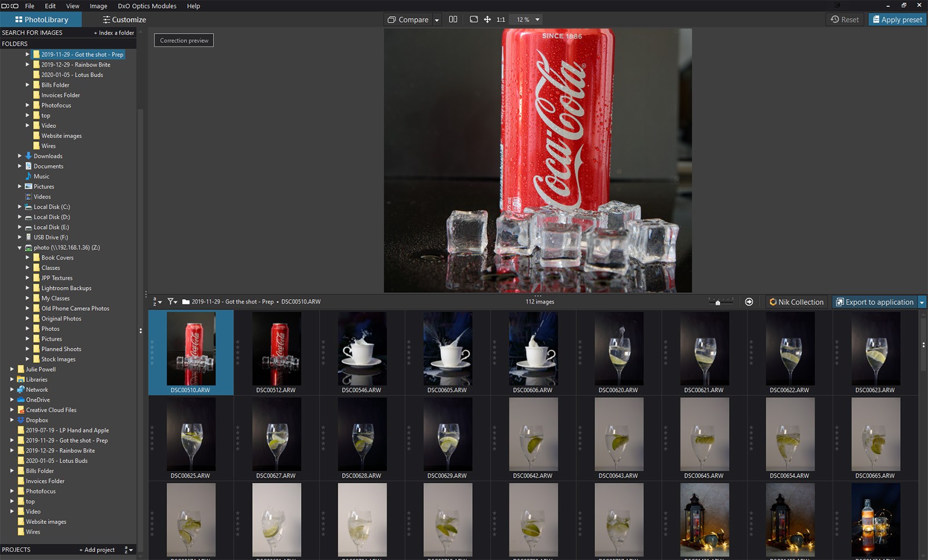This screenshot has width=928, height=560.
Task: Switch to side-by-side comparison view
Action: [x=453, y=19]
